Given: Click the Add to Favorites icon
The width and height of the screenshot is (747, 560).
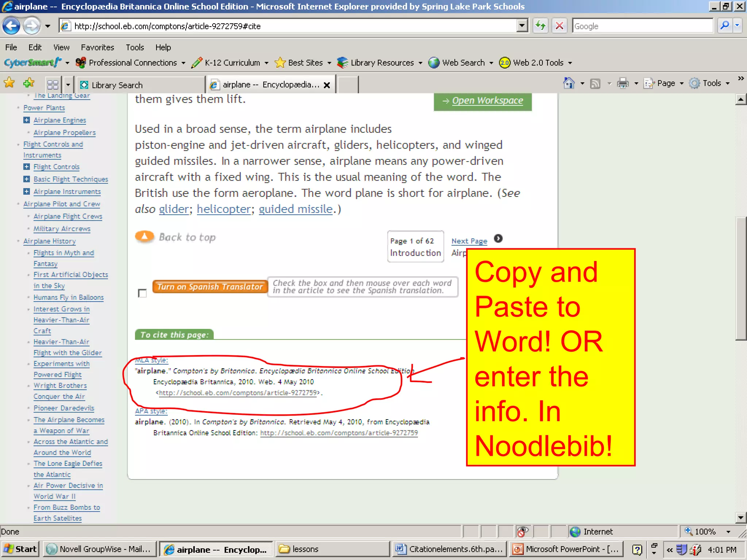Looking at the screenshot, I should 28,83.
